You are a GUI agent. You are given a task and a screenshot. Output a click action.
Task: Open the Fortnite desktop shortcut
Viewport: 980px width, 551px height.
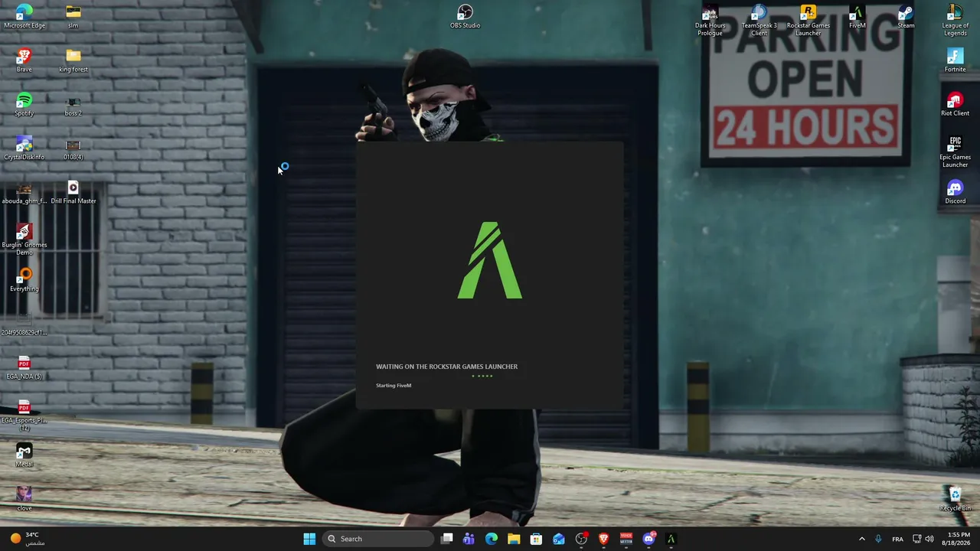pos(955,60)
